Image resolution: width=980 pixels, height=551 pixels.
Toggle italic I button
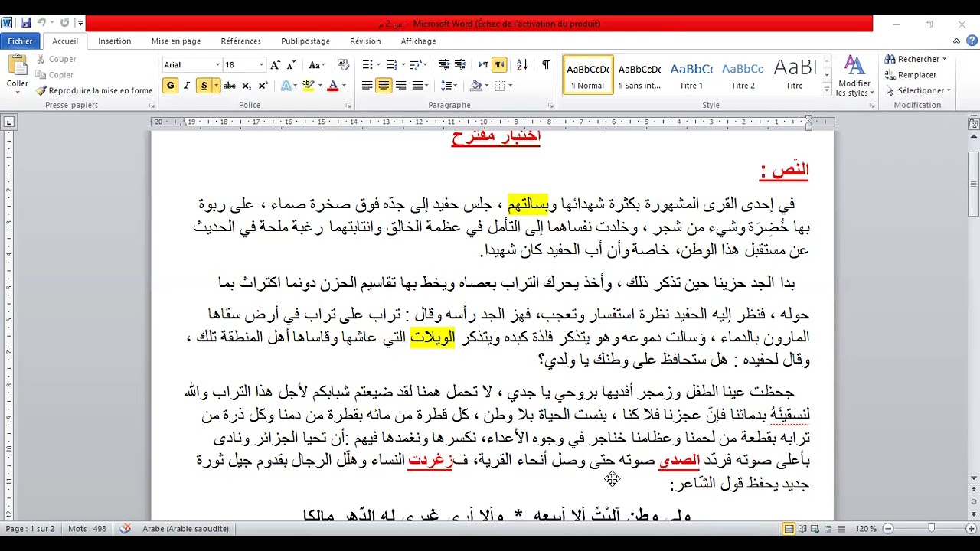pyautogui.click(x=187, y=86)
